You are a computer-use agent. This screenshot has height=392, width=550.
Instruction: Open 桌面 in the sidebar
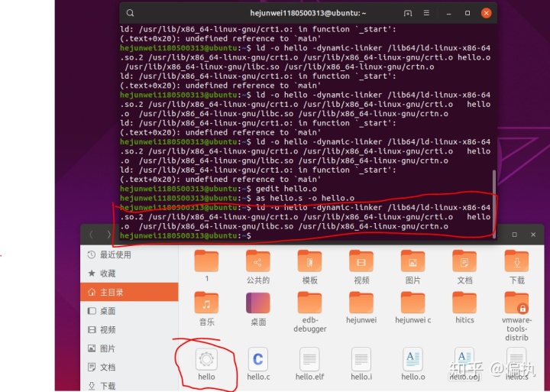pos(129,311)
